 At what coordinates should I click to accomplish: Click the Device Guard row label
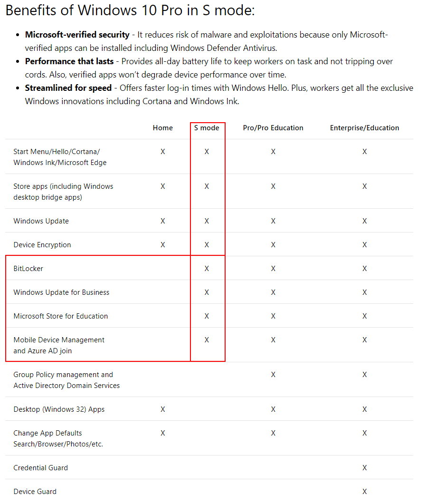pos(35,492)
